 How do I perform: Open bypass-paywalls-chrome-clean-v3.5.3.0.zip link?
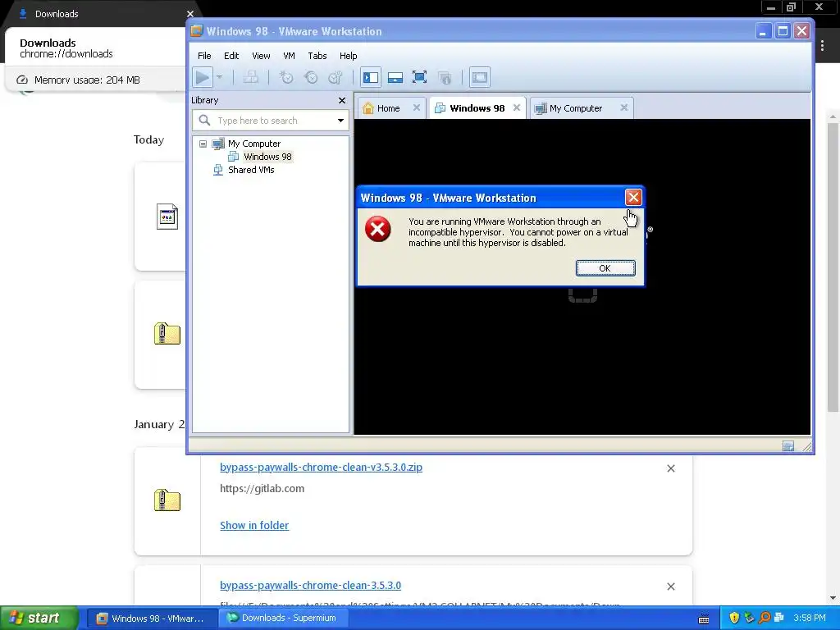tap(321, 467)
